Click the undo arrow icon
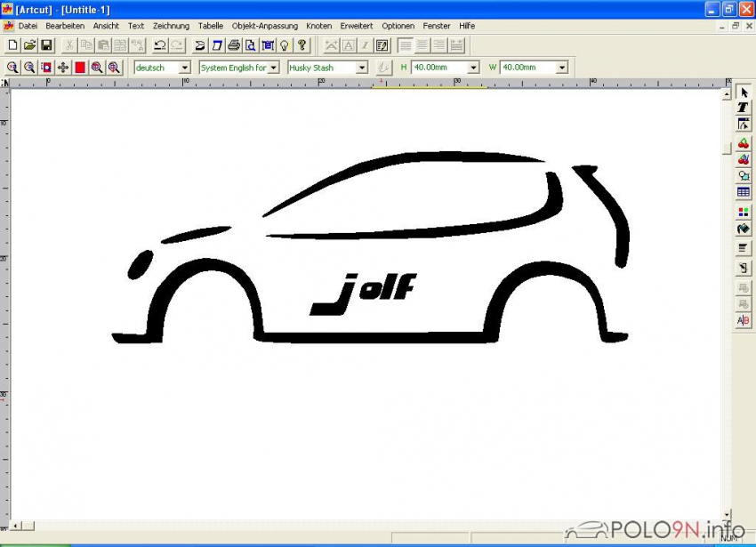756x547 pixels. coord(159,45)
